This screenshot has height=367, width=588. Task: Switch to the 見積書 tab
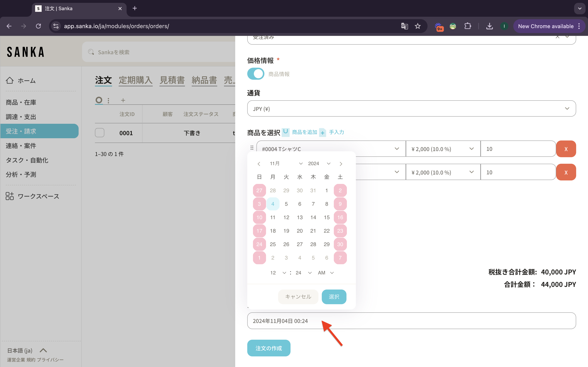coord(172,80)
